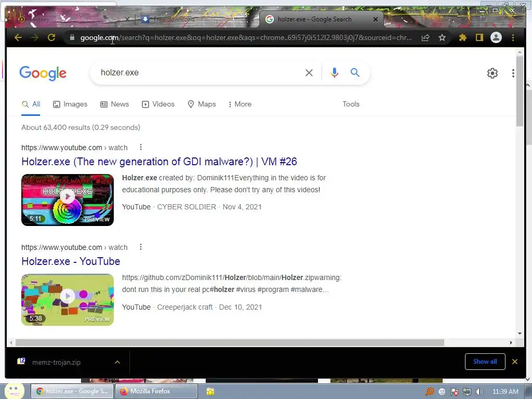Click 'Creeperjack craft · Dec 10, 2021' text
This screenshot has width=532, height=399.
click(209, 307)
